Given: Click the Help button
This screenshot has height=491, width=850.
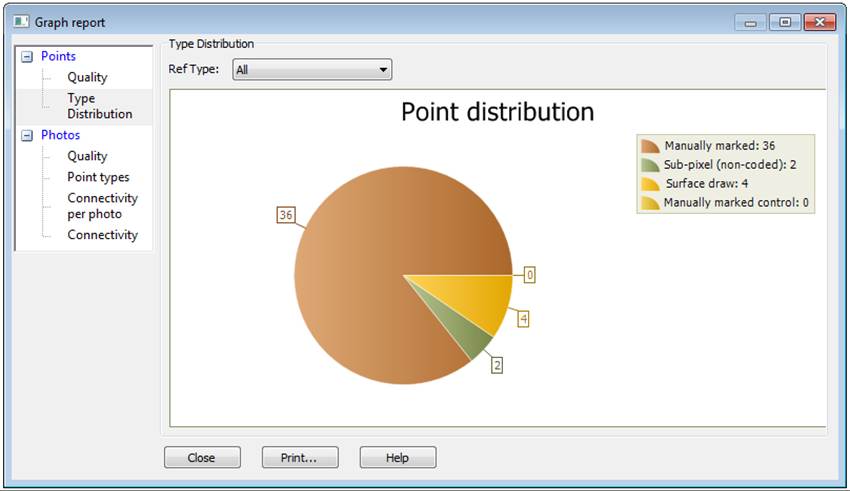Looking at the screenshot, I should (x=397, y=458).
